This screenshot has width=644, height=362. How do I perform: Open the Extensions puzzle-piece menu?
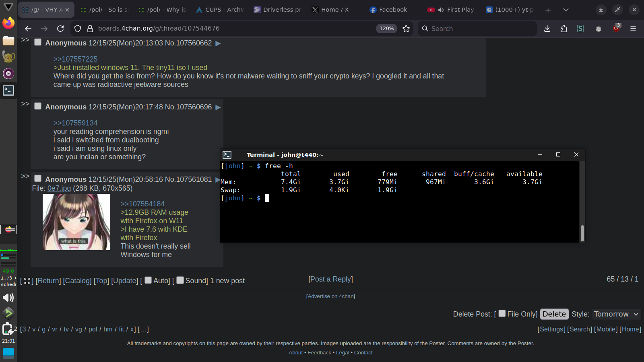563,29
